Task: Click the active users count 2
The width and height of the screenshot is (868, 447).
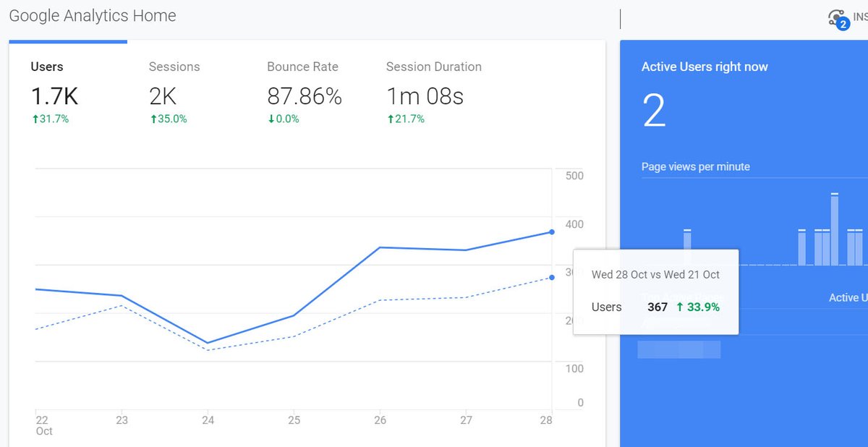Action: 654,111
